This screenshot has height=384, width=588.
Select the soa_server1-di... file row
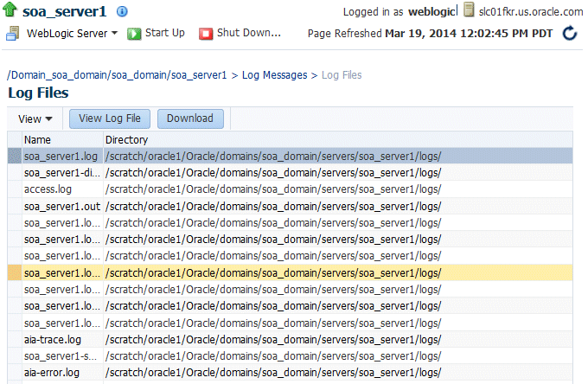click(x=290, y=173)
